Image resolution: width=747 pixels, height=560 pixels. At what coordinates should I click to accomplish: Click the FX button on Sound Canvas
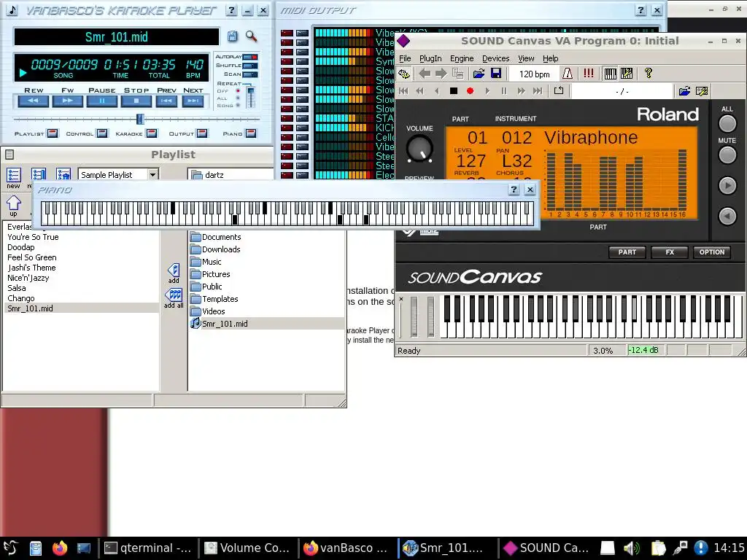(x=670, y=252)
